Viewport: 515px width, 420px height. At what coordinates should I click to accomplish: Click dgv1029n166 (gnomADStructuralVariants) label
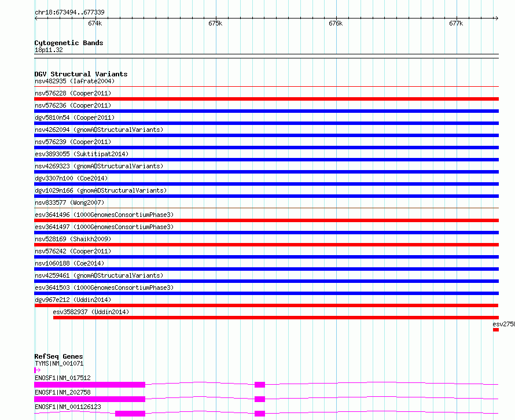(101, 190)
